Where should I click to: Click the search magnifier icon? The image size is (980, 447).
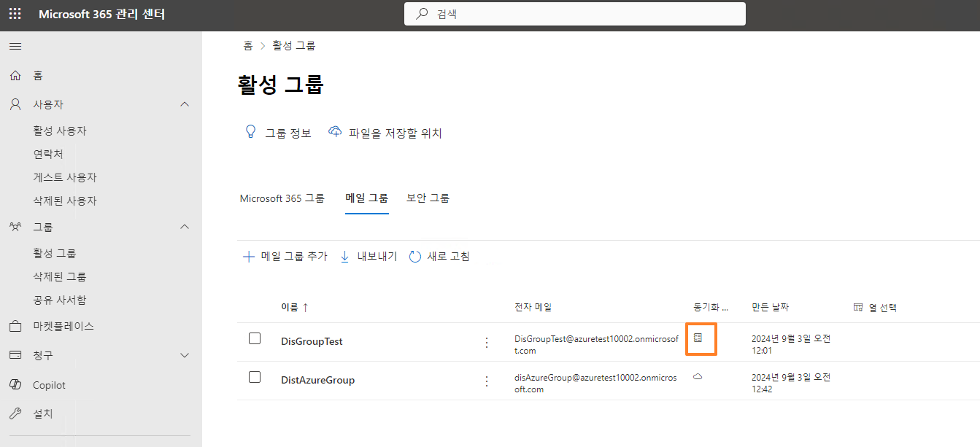click(x=422, y=14)
